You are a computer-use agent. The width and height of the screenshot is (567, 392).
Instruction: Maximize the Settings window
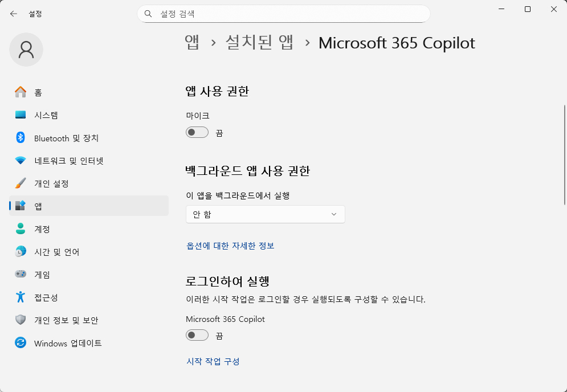point(528,9)
